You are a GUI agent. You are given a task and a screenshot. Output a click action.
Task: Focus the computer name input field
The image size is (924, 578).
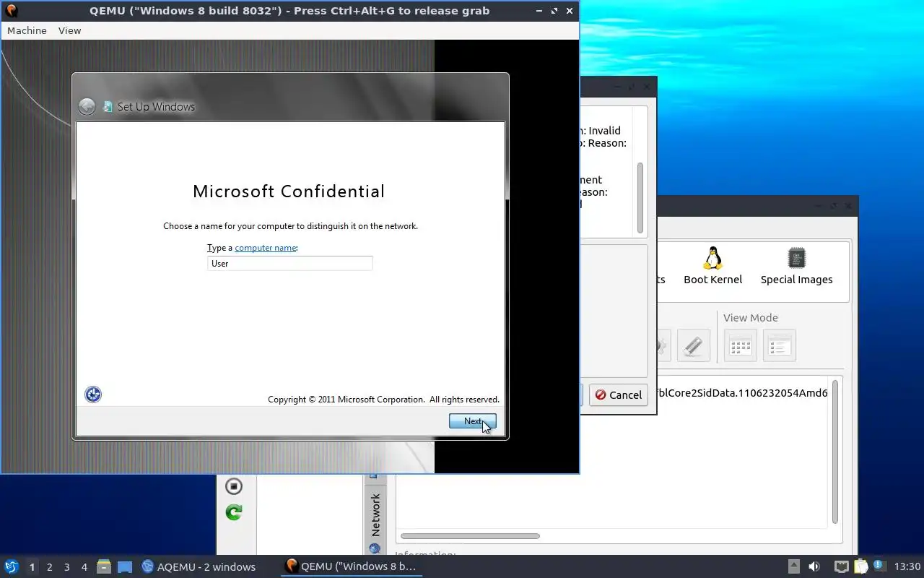click(x=289, y=264)
